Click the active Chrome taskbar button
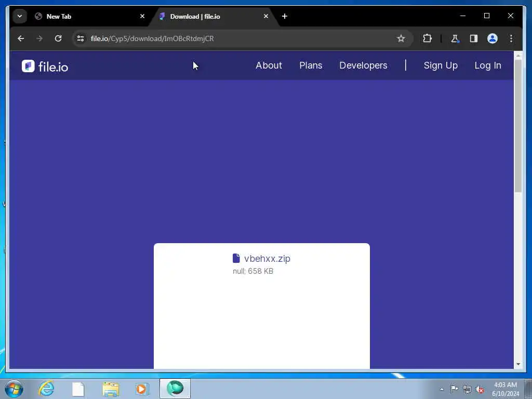The width and height of the screenshot is (532, 399). pyautogui.click(x=175, y=389)
